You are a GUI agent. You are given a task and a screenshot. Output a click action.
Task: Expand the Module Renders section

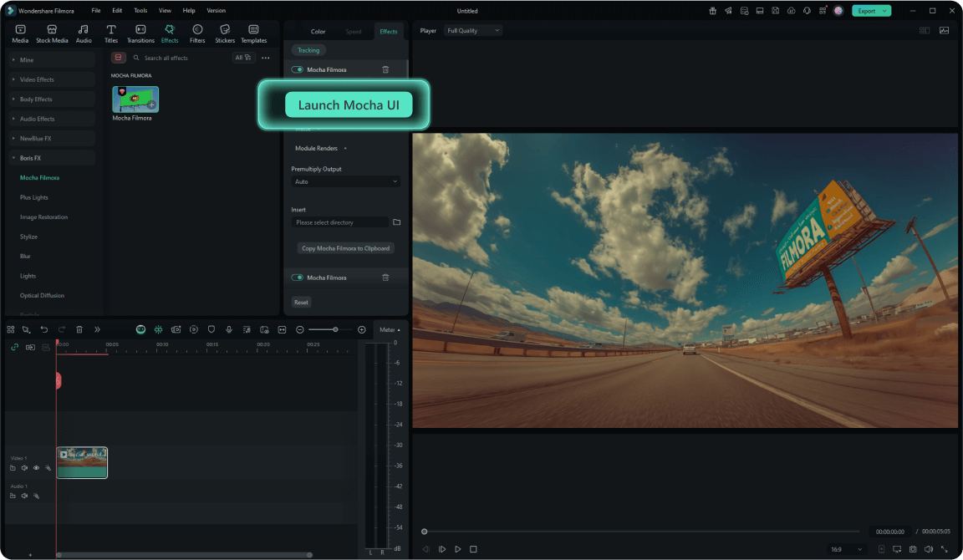[x=321, y=148]
